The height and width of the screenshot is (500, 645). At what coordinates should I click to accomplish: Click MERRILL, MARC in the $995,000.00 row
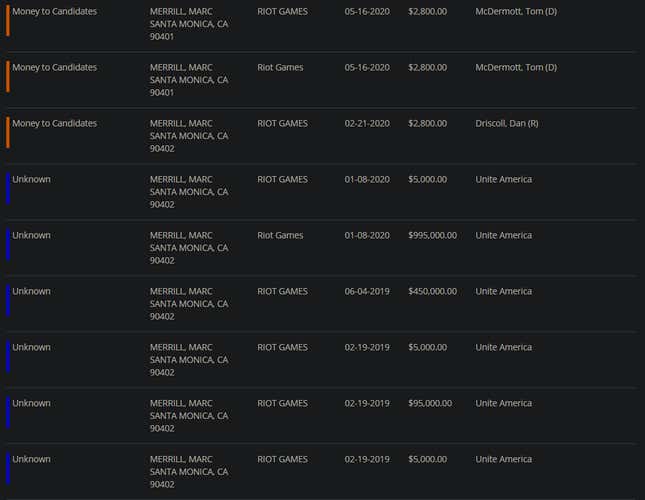[181, 235]
